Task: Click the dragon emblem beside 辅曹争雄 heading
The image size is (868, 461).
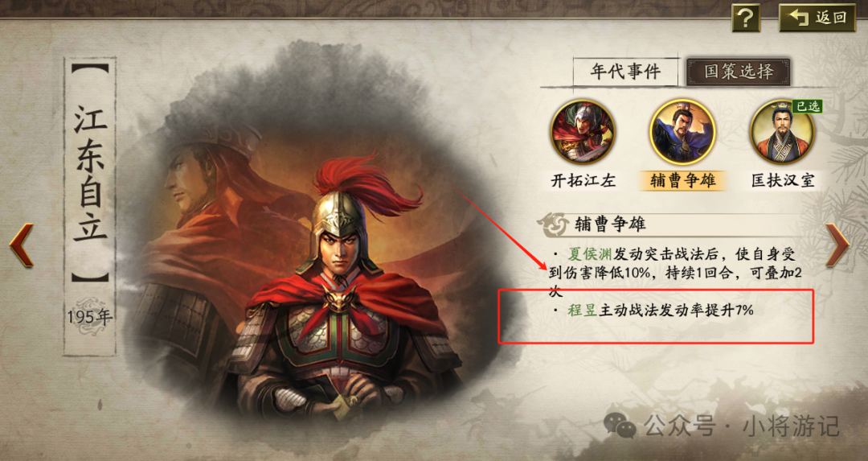Action: coord(552,224)
